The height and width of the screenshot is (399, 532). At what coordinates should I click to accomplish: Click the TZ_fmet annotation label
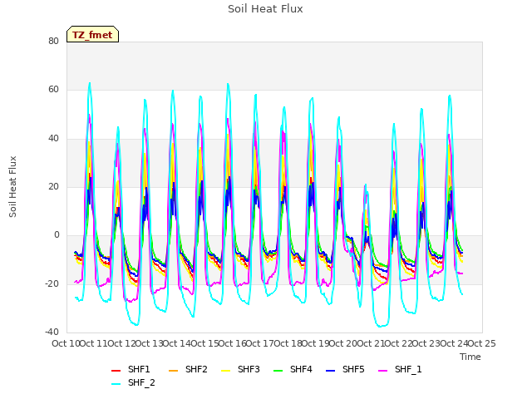pos(92,35)
